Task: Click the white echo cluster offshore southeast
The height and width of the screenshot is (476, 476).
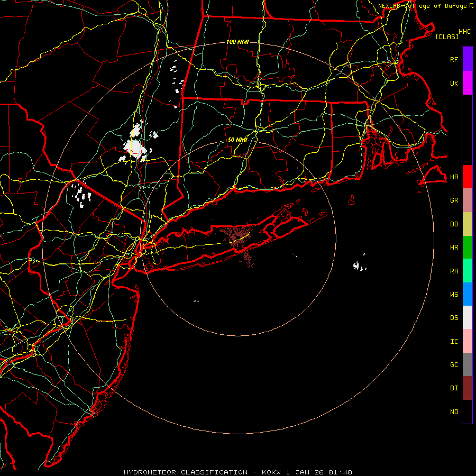Action: pyautogui.click(x=359, y=266)
